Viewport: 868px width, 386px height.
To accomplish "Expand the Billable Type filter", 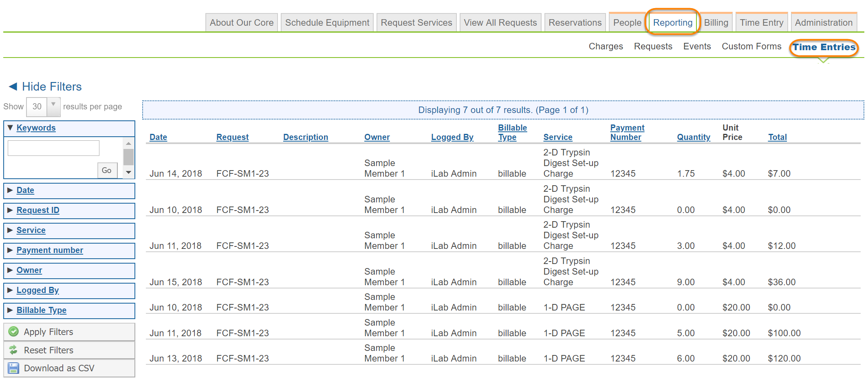I will point(41,310).
